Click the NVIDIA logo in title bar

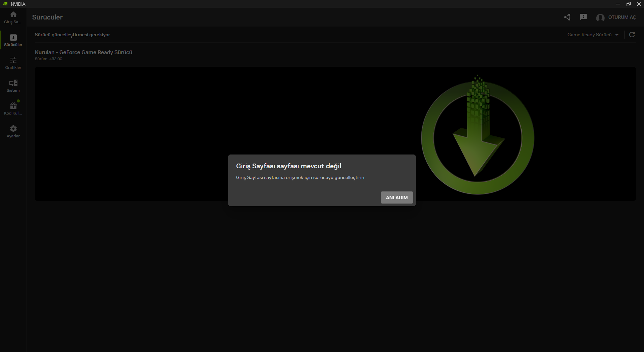[x=5, y=4]
